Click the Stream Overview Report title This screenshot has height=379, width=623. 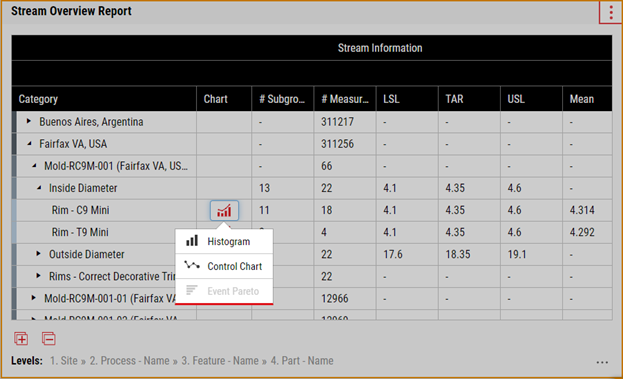(71, 11)
